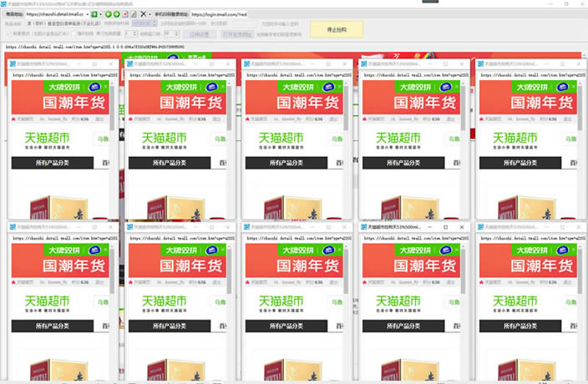588x384 pixels.
Task: Minimize the active popup window
Action: pos(429,227)
